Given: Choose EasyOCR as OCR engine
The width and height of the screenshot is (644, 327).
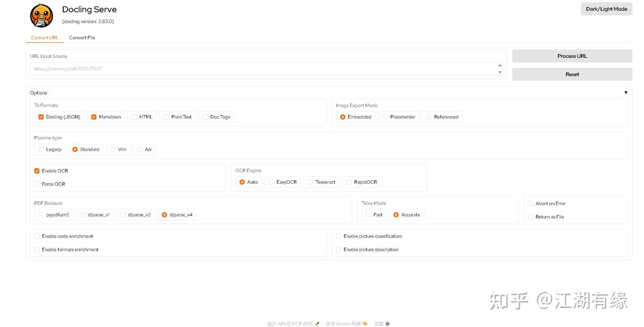Looking at the screenshot, I should click(271, 182).
